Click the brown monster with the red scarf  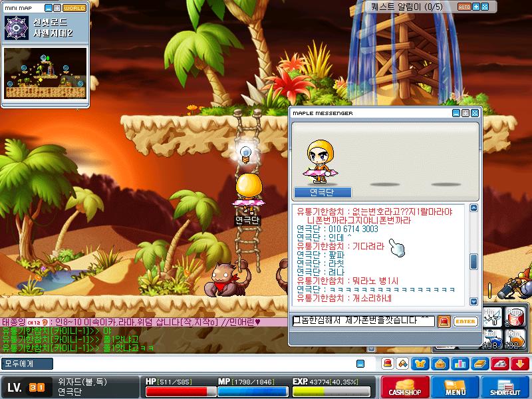click(228, 279)
